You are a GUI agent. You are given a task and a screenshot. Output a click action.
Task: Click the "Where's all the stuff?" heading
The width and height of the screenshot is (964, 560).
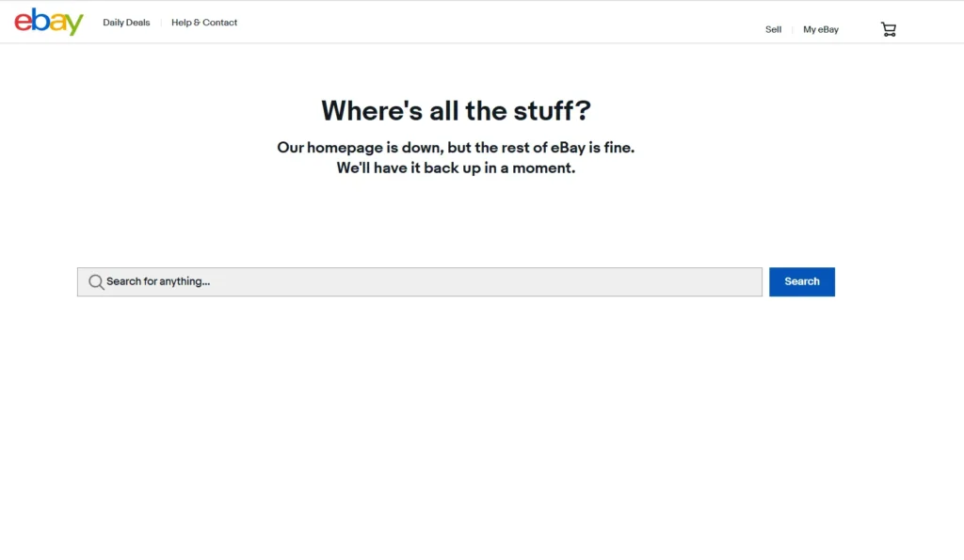tap(456, 111)
